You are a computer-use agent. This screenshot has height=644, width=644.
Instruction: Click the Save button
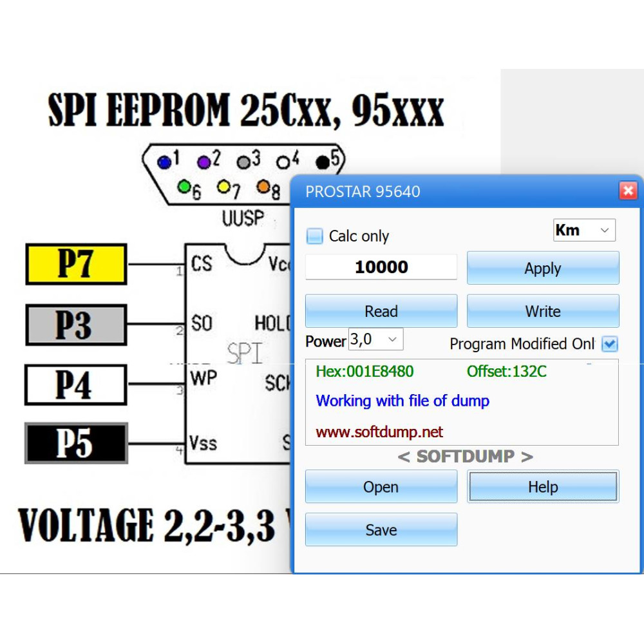tap(381, 529)
